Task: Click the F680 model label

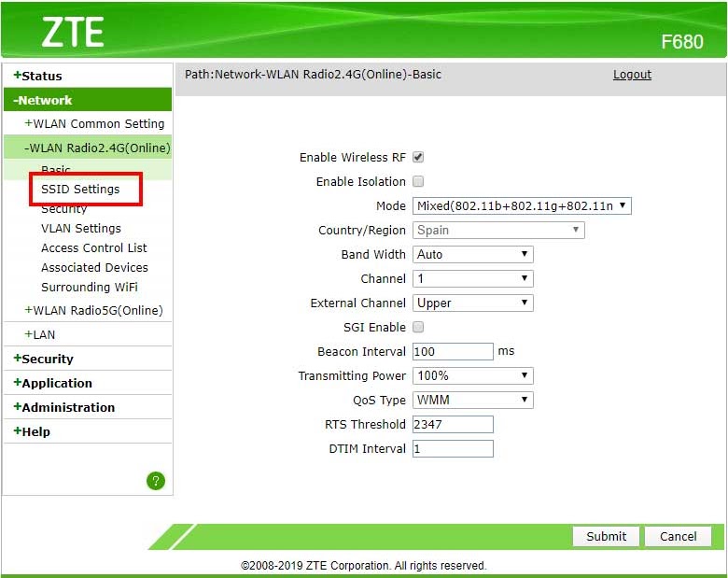Action: [x=682, y=42]
